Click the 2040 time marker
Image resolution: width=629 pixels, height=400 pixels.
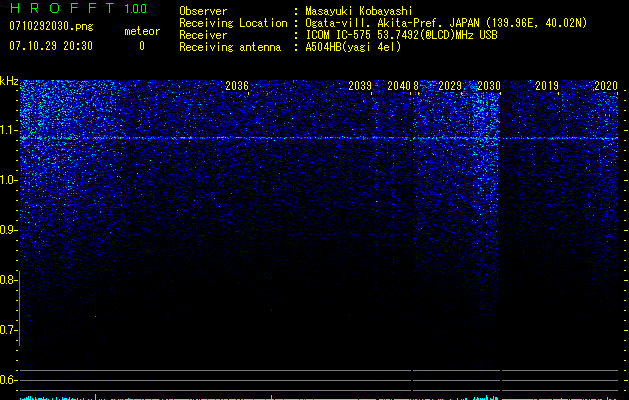pyautogui.click(x=399, y=86)
